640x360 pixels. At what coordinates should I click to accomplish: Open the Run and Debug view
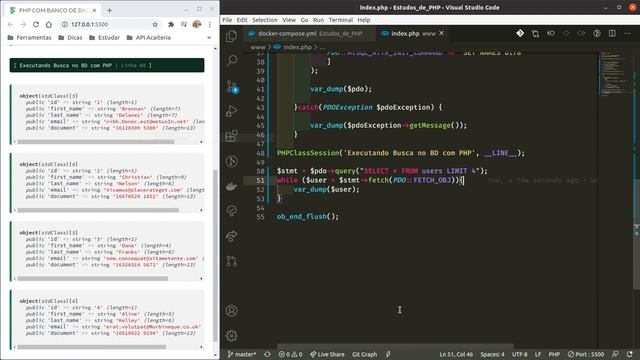pyautogui.click(x=231, y=111)
